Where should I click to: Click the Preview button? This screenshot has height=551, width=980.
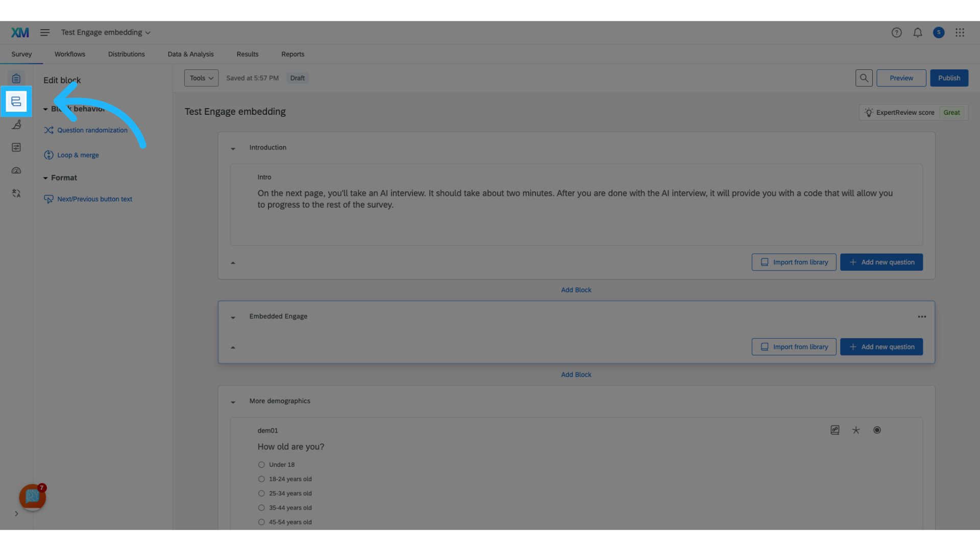[x=901, y=78]
